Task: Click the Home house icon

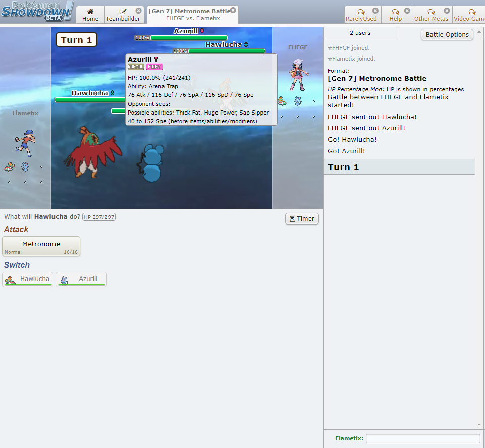Action: point(90,12)
